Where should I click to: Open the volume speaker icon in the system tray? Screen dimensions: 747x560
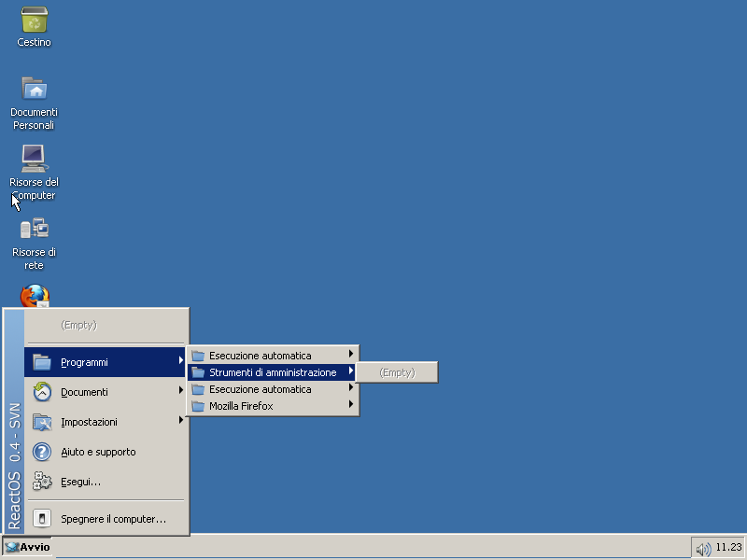pos(703,549)
